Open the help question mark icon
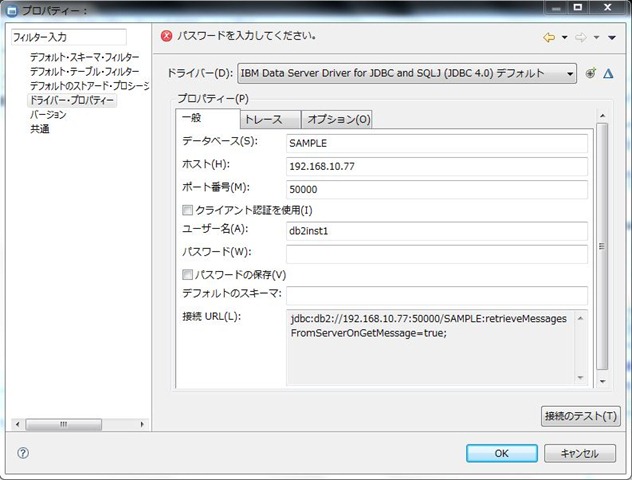 (23, 452)
